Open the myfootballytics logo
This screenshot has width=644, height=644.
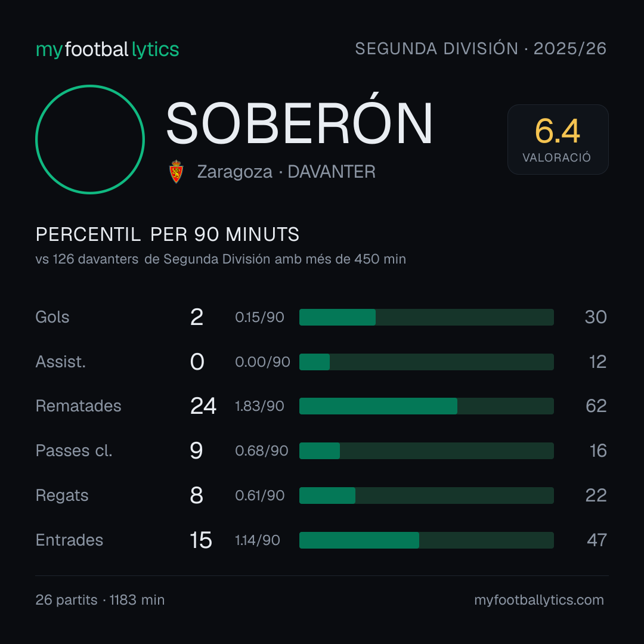click(107, 49)
